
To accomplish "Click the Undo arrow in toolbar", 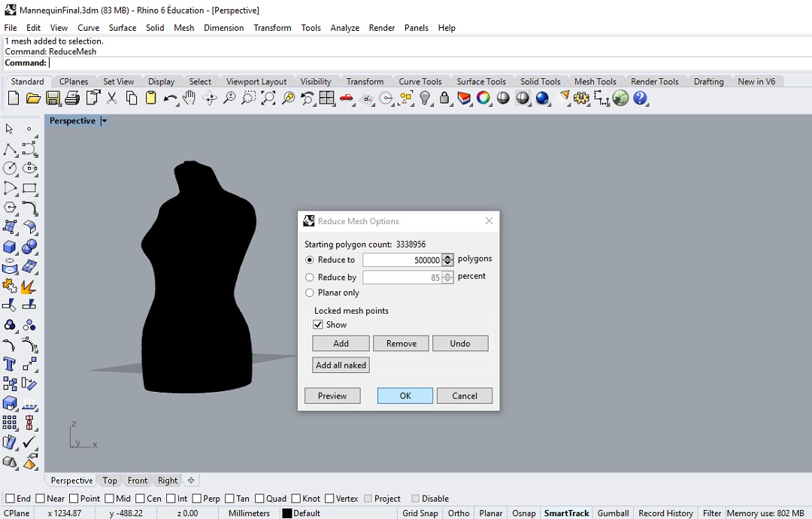I will (171, 99).
